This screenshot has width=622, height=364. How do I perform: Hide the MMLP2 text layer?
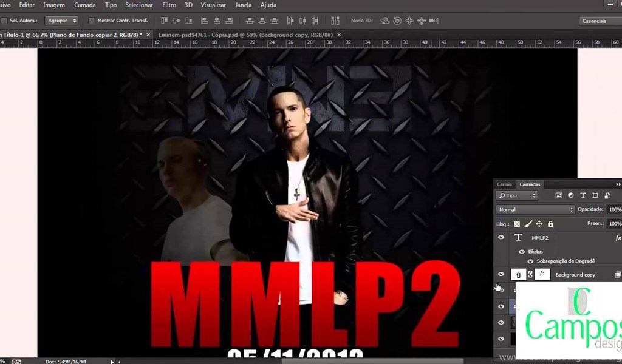click(x=501, y=237)
